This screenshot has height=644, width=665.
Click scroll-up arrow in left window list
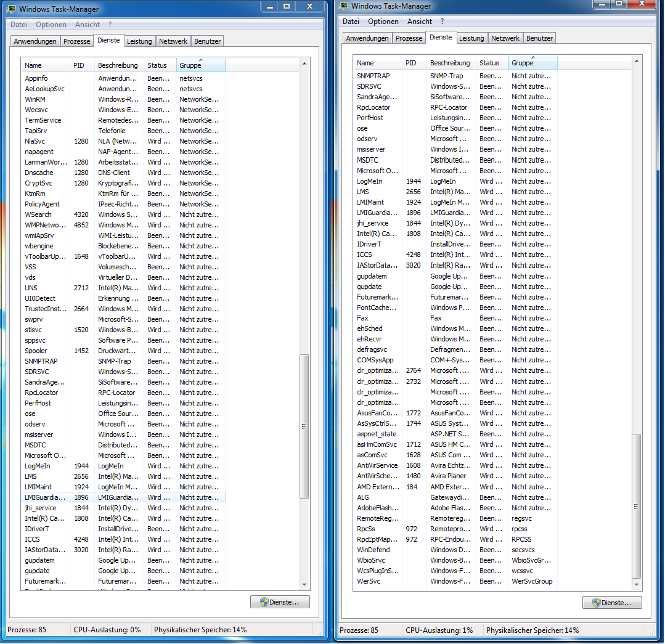pyautogui.click(x=304, y=63)
